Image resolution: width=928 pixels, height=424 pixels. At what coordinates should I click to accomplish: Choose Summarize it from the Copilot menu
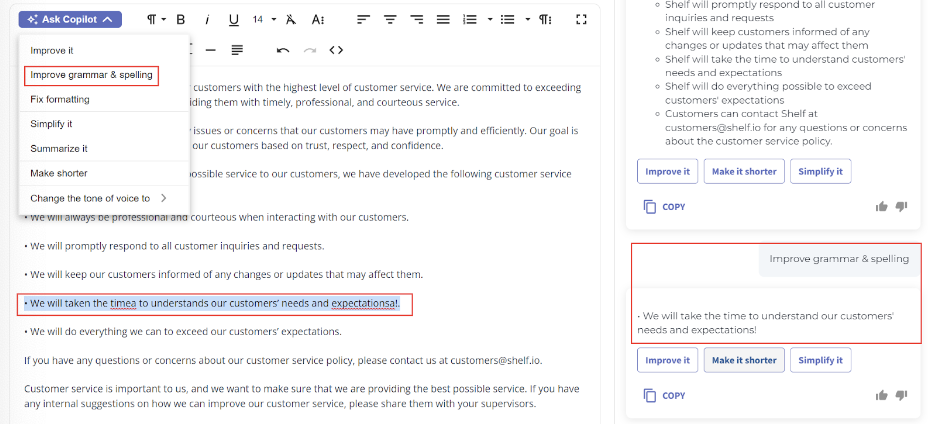coord(104,149)
